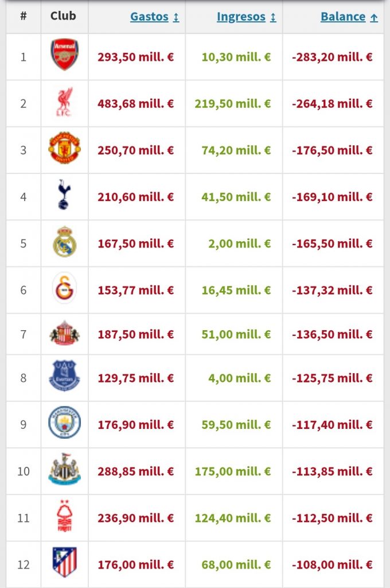Click the # rank column header
The width and height of the screenshot is (390, 588).
tap(23, 16)
